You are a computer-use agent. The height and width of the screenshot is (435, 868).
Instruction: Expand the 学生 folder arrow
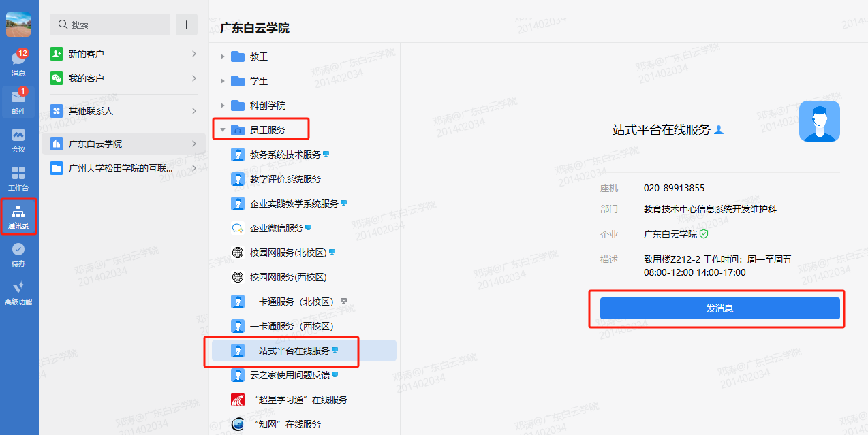[222, 81]
